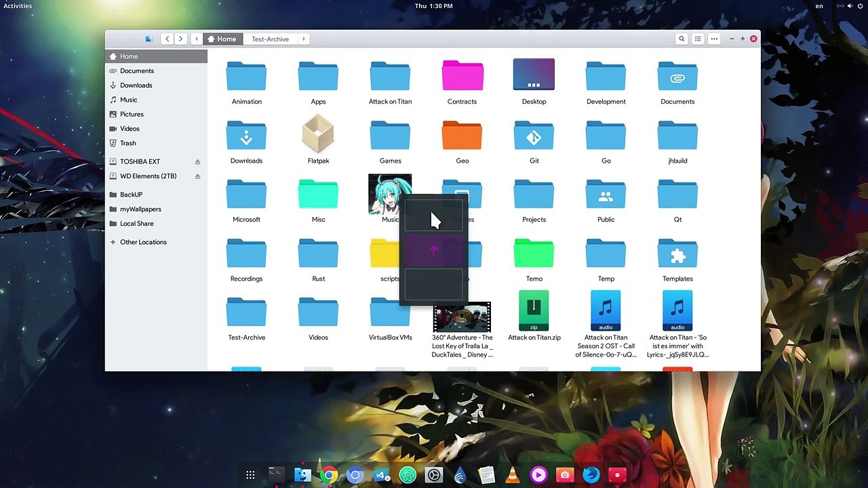The image size is (868, 488).
Task: Select the Microsoft folder
Action: click(246, 194)
